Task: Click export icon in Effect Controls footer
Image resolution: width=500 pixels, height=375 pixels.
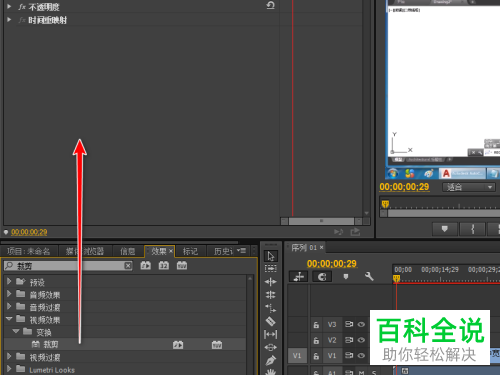Action: (355, 232)
